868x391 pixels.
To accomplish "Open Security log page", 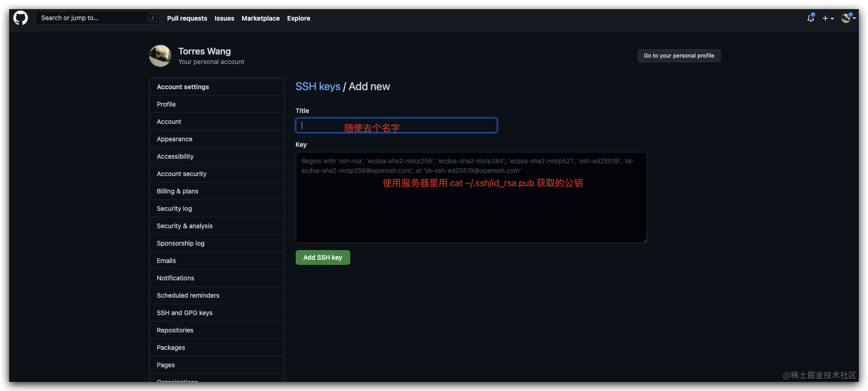I will click(217, 209).
